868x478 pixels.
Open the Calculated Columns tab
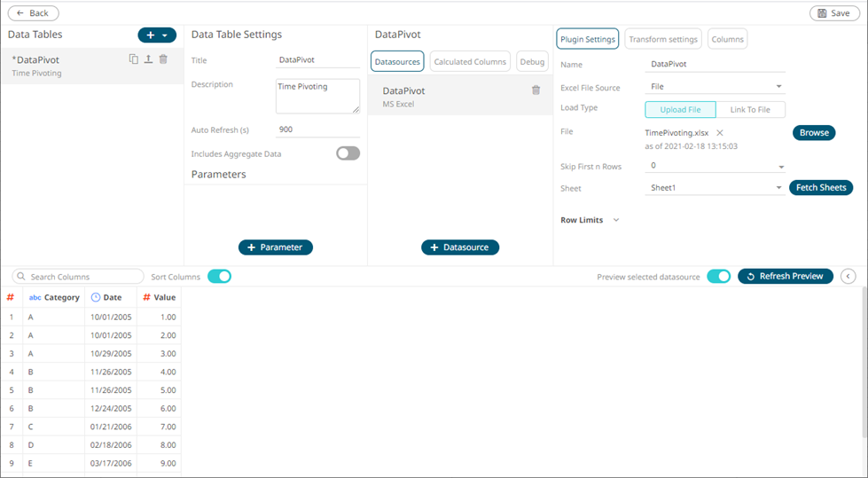470,61
